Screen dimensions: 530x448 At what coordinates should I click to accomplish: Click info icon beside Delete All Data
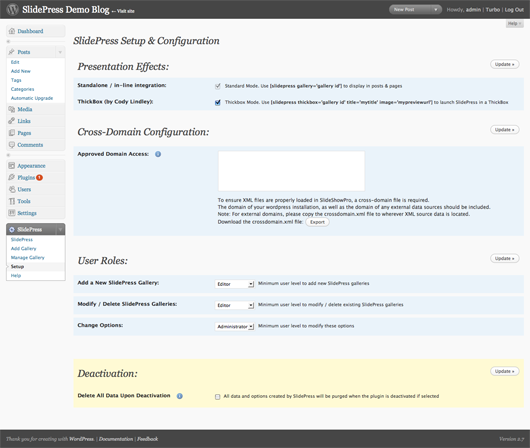[179, 396]
